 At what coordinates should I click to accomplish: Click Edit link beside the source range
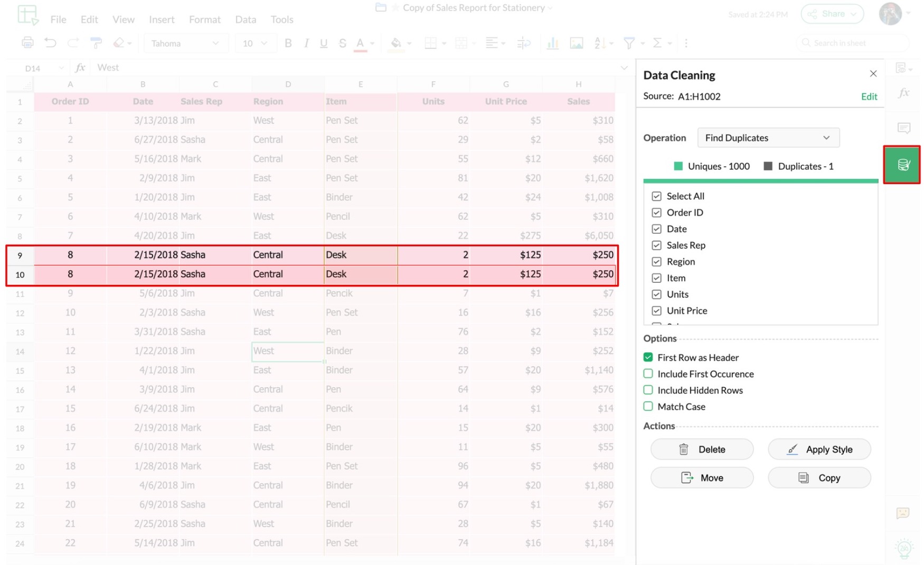tap(869, 97)
